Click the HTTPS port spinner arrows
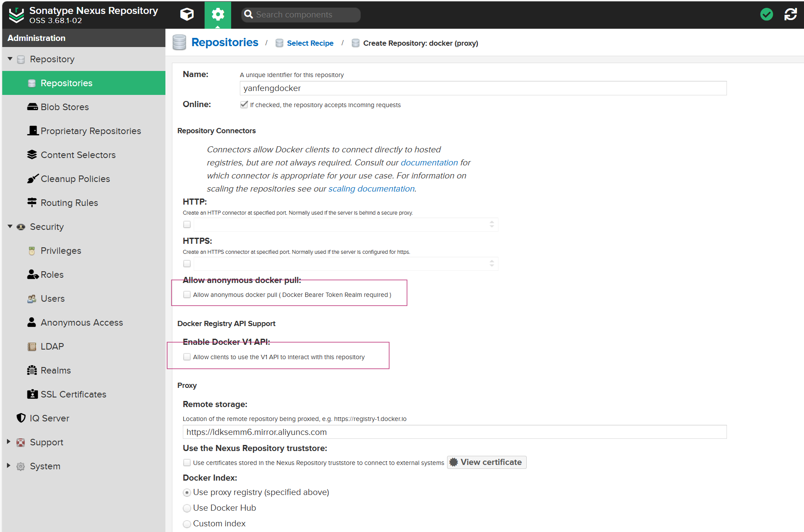Viewport: 804px width, 532px height. [492, 263]
